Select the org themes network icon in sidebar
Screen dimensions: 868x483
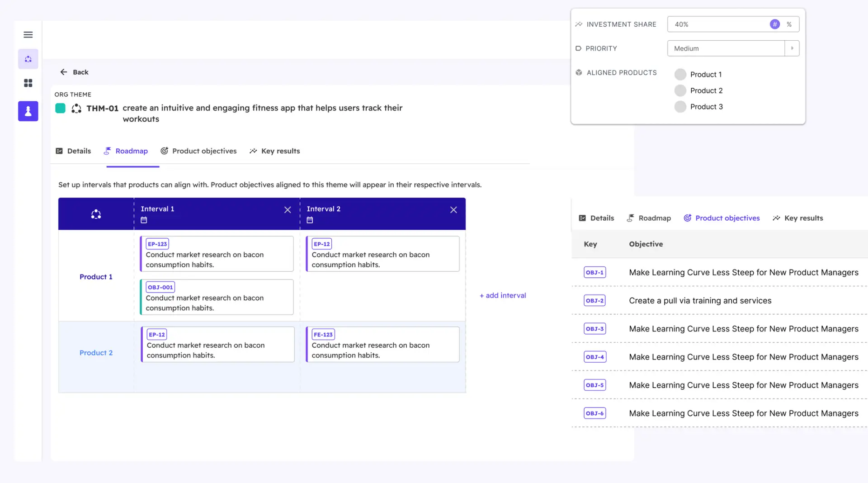click(x=28, y=59)
